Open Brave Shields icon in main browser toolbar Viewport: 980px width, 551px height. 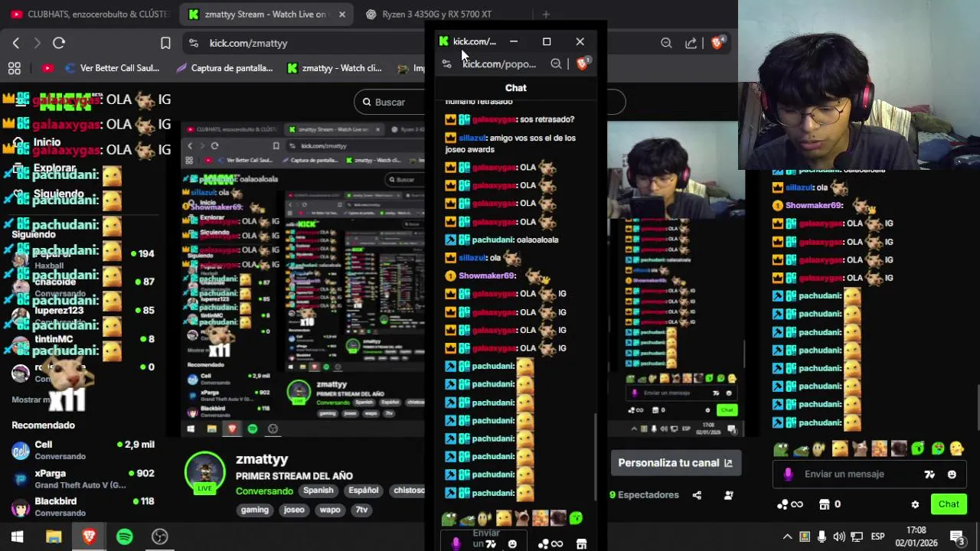717,43
